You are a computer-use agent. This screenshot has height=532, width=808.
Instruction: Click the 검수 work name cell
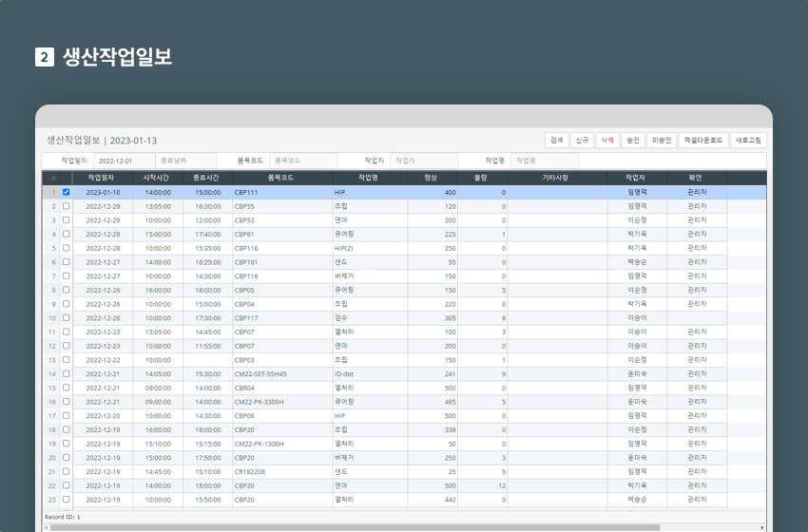point(370,318)
